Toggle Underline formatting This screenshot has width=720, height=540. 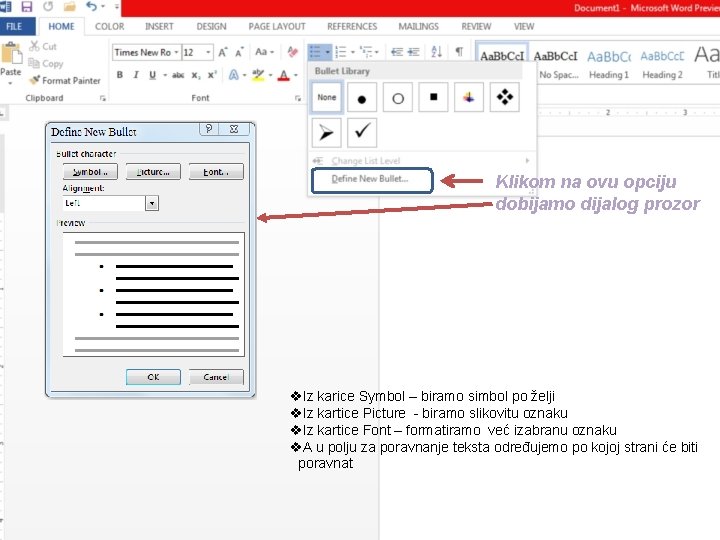[x=152, y=75]
